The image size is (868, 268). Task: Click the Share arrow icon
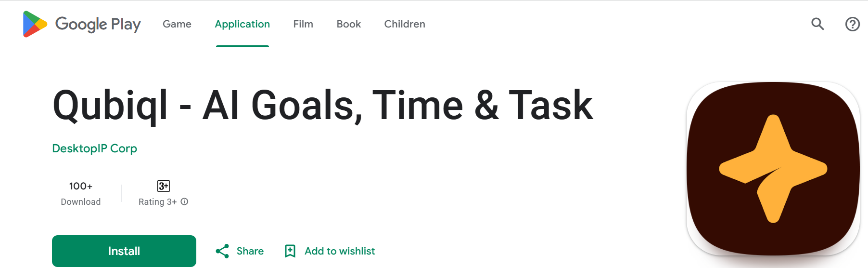222,251
